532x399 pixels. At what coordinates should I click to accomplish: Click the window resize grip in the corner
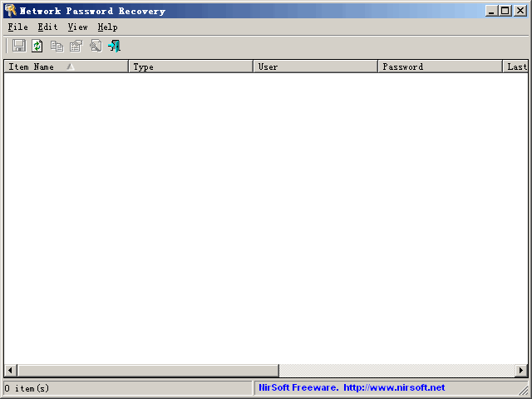tap(523, 389)
